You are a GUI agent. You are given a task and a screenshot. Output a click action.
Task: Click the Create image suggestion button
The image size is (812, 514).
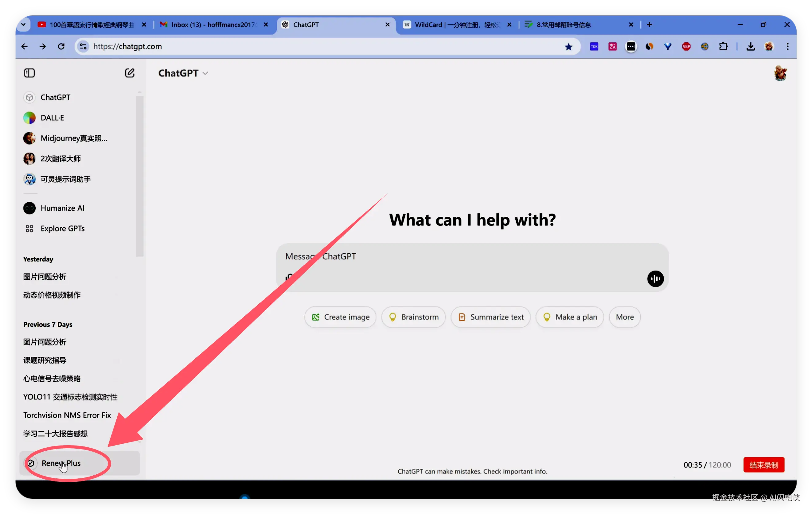340,317
